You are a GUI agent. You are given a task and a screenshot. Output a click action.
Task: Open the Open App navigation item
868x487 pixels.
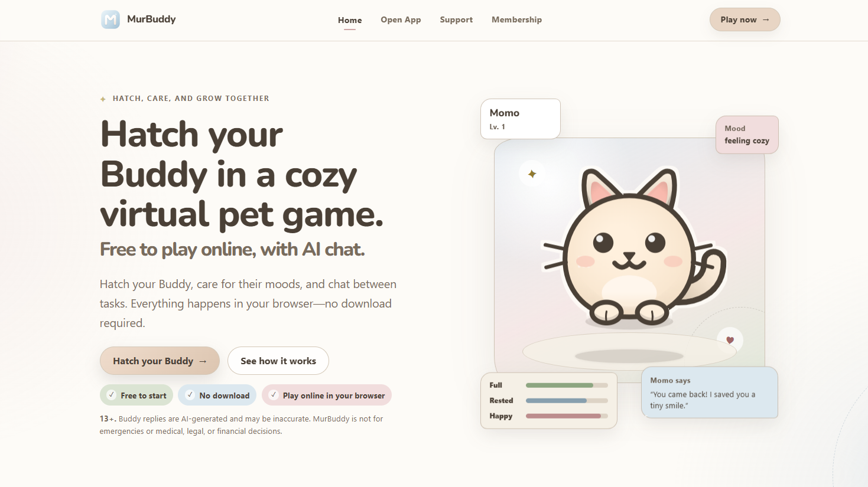pyautogui.click(x=401, y=19)
